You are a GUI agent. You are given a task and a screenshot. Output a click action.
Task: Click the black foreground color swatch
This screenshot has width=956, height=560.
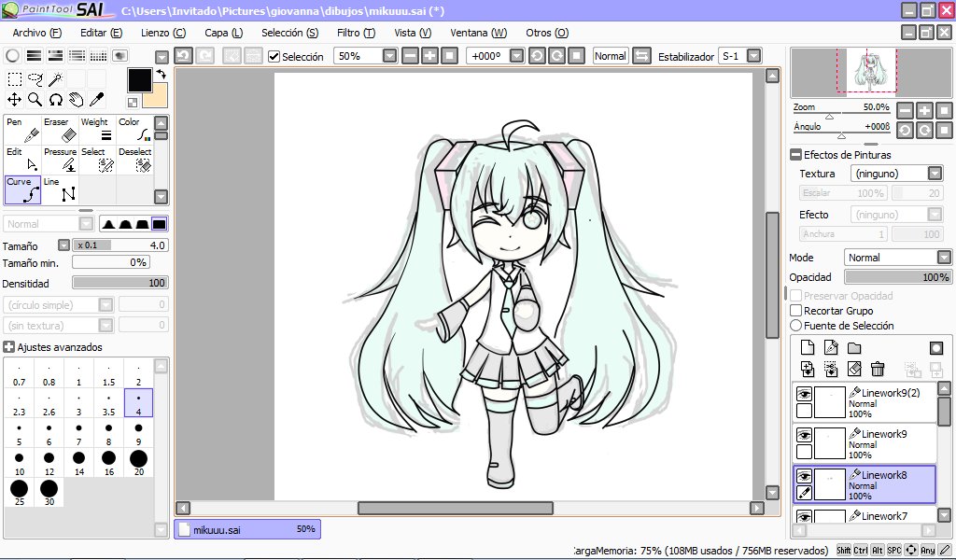(x=140, y=80)
